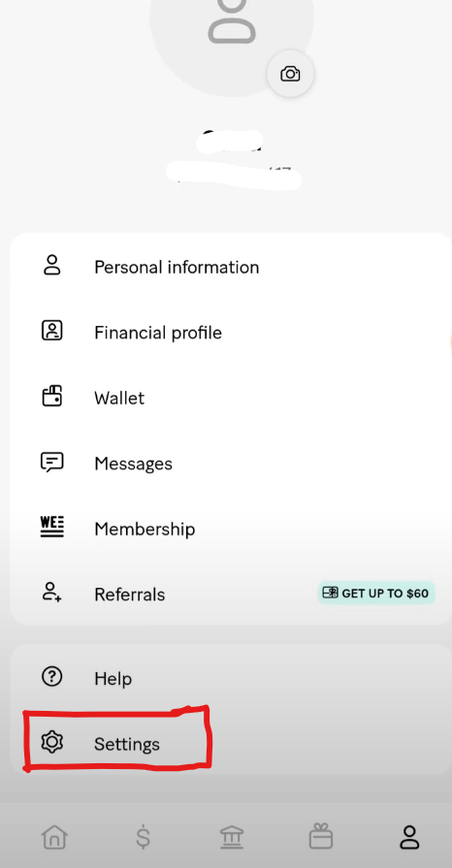
Task: Click the gear Settings icon
Action: (x=52, y=742)
